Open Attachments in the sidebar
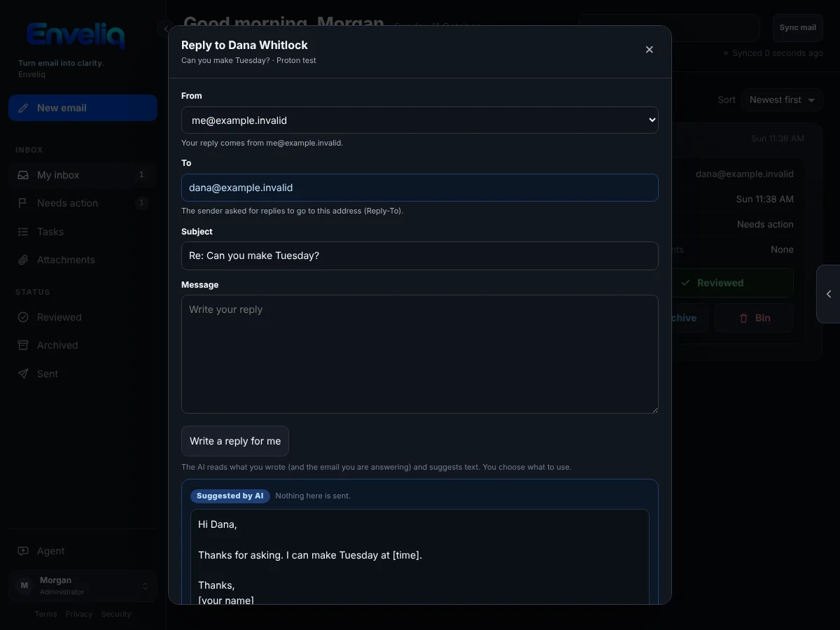The width and height of the screenshot is (840, 630). [83, 260]
